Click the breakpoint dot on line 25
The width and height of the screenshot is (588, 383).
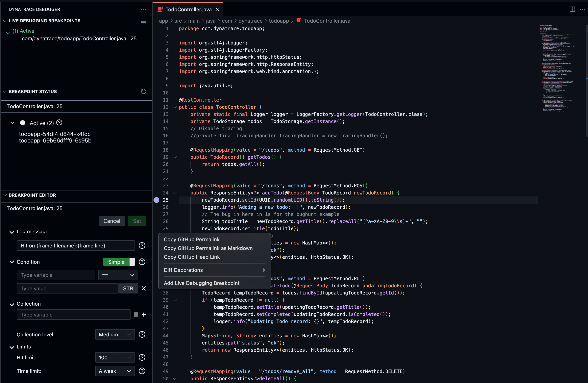click(x=156, y=200)
